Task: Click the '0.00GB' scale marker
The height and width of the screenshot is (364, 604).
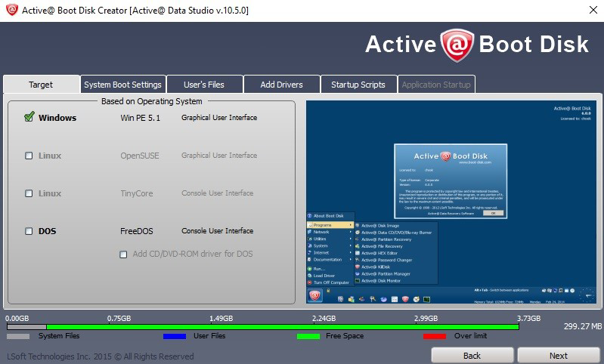Action: 17,318
